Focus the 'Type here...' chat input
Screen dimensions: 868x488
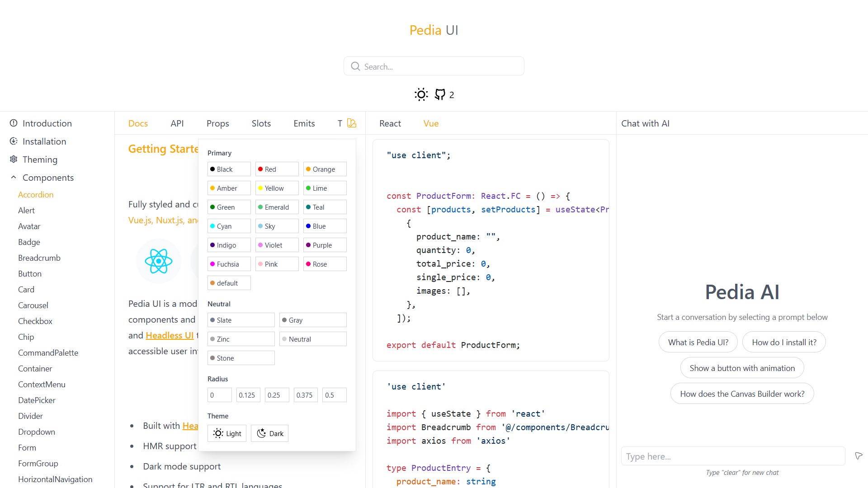click(x=733, y=456)
